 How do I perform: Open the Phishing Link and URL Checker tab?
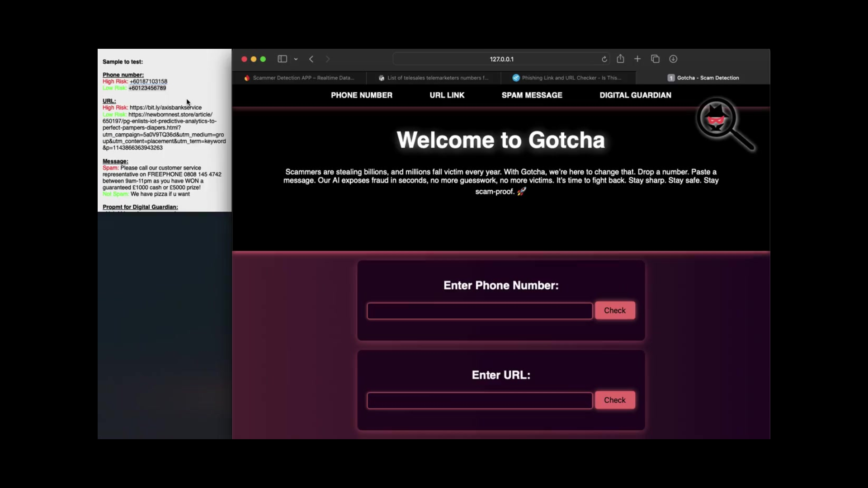click(x=567, y=78)
